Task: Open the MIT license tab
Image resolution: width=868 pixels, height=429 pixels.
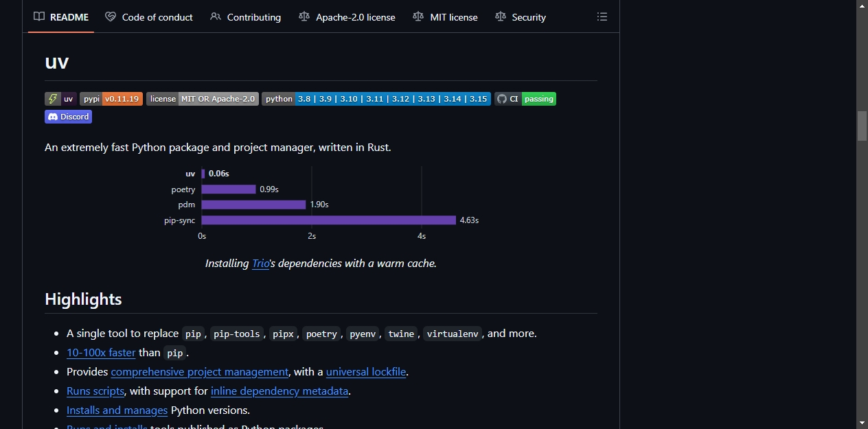Action: (446, 17)
